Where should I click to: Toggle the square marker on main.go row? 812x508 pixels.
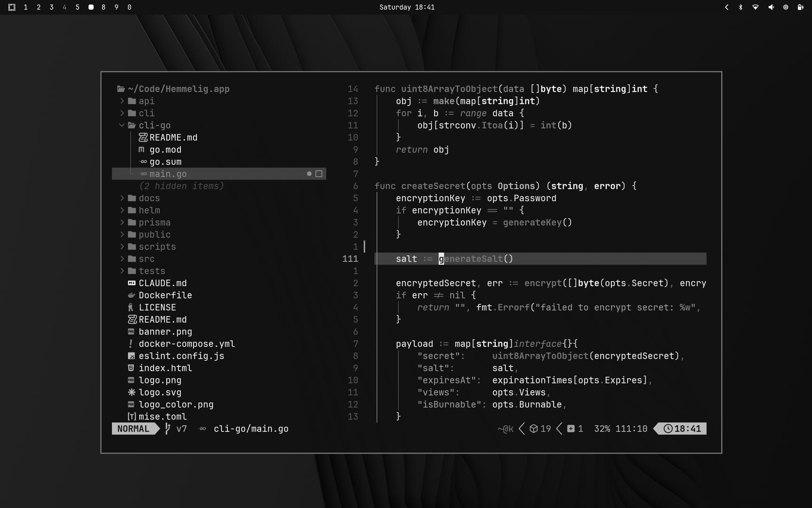click(x=319, y=174)
